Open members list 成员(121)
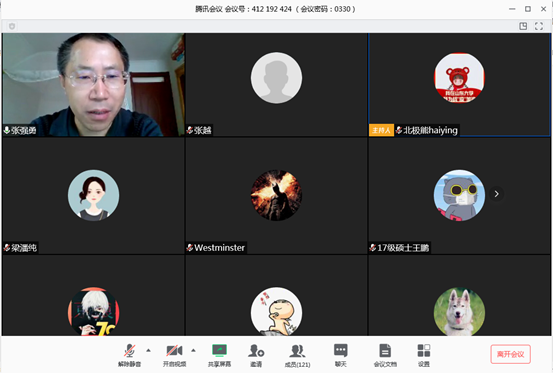553x373 pixels. [x=297, y=355]
